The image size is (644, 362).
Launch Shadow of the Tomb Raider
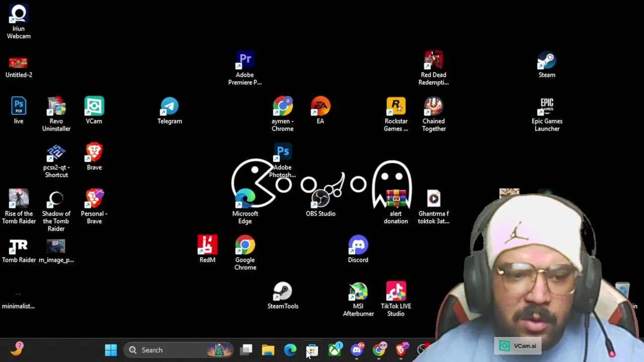56,210
